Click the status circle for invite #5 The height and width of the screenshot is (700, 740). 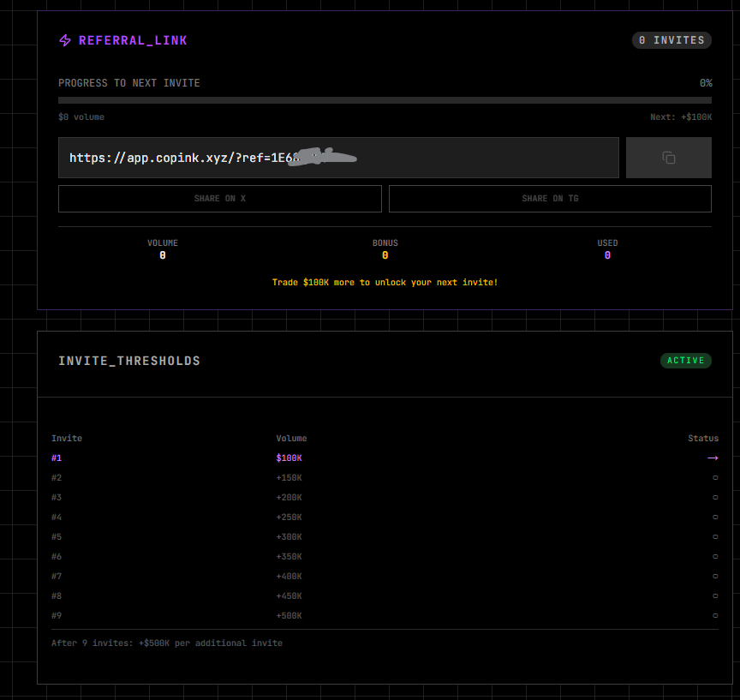click(715, 537)
